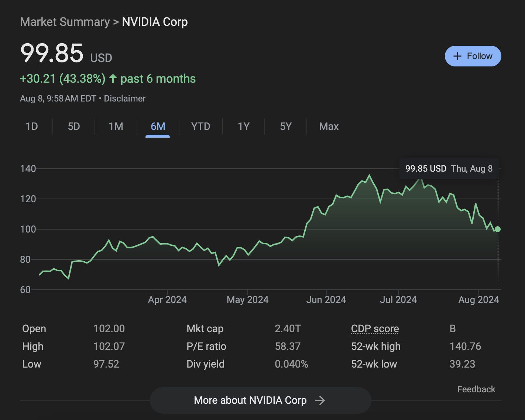The image size is (525, 420).
Task: Click the 99.85 price headline
Action: click(x=52, y=53)
